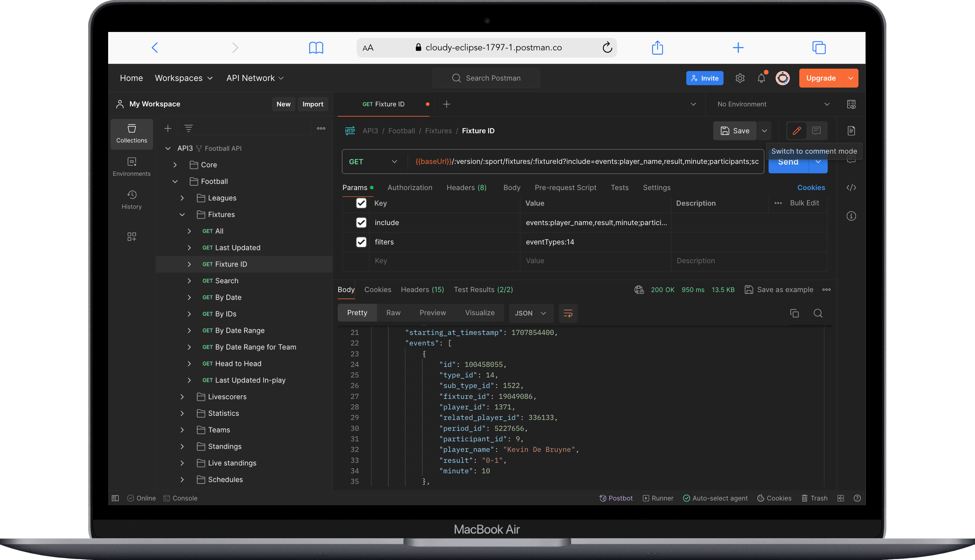Open the Workspaces dropdown

[183, 78]
